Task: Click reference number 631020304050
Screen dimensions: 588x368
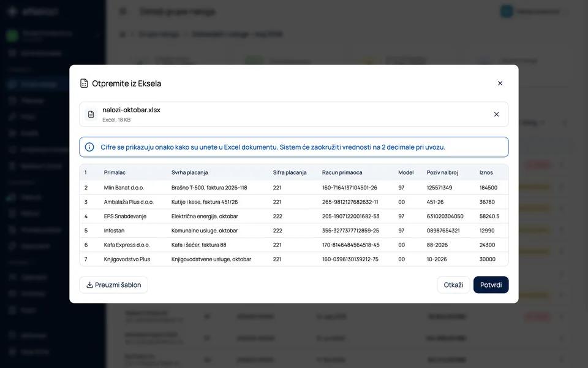Action: click(x=445, y=216)
